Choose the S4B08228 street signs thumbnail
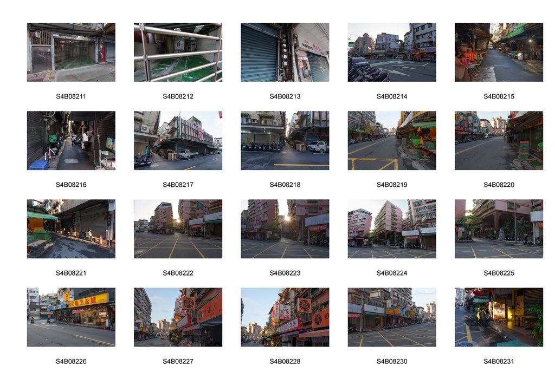This screenshot has width=555, height=392. click(285, 317)
